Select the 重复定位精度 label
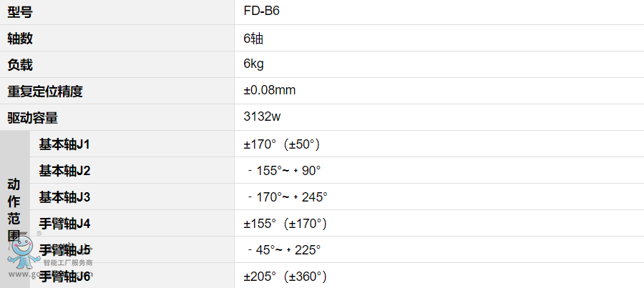The image size is (644, 288). (45, 91)
